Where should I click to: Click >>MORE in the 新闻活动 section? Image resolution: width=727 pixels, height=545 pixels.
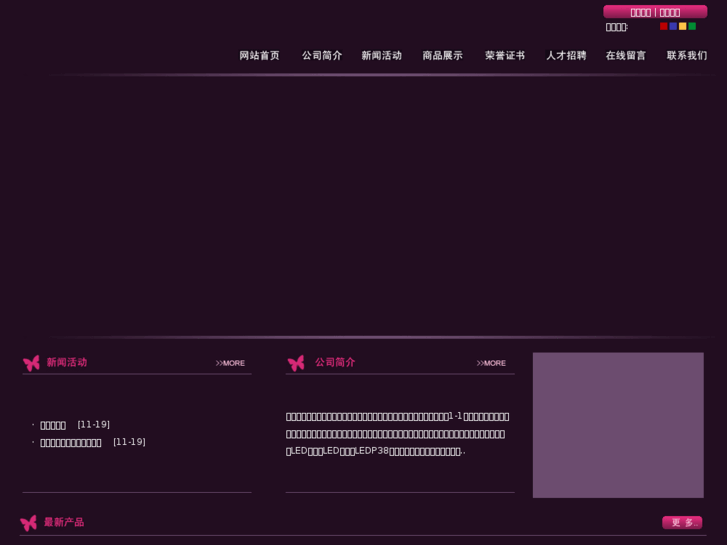230,363
